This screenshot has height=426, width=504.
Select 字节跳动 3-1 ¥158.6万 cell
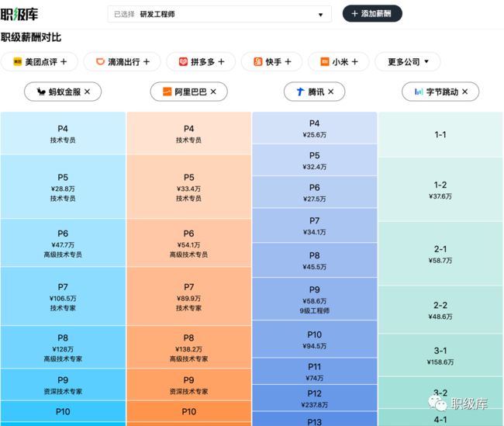click(440, 355)
